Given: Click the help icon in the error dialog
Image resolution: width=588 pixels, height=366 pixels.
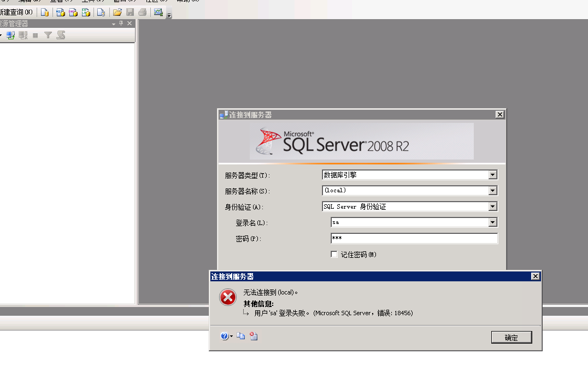Looking at the screenshot, I should click(225, 337).
